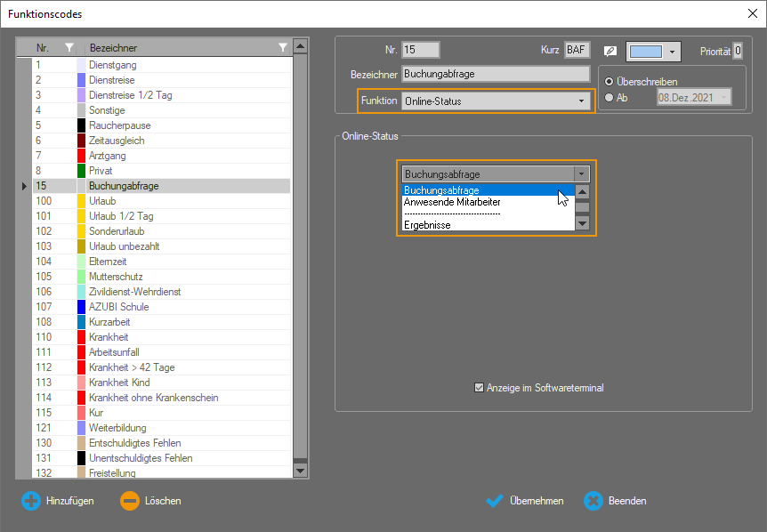Select the Überschreiben radio button
Viewport: 767px width, 532px height.
pyautogui.click(x=610, y=82)
